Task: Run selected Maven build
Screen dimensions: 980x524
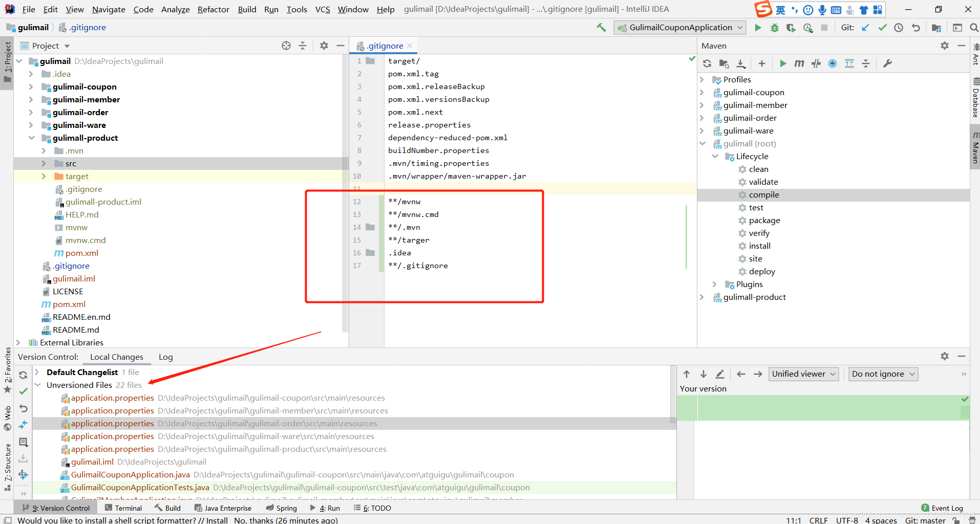Action: coord(783,63)
